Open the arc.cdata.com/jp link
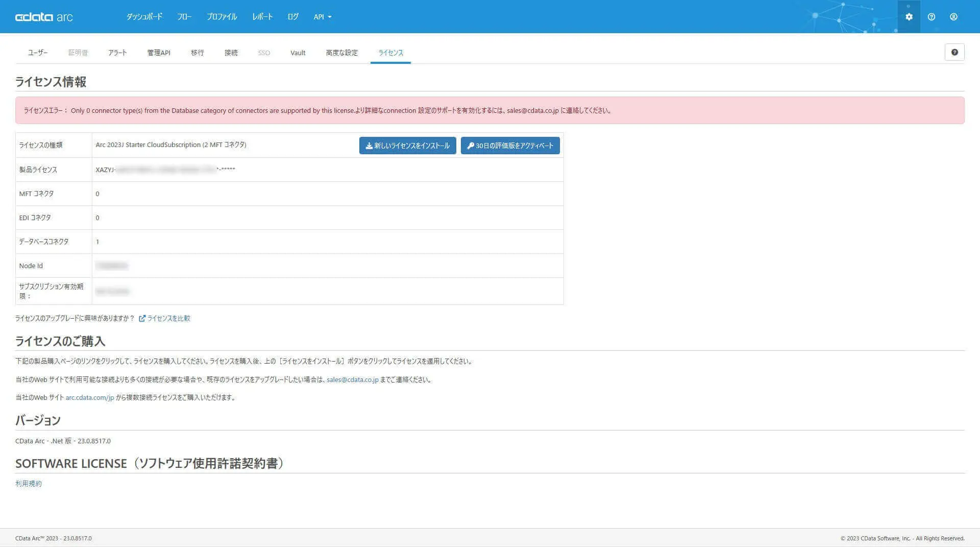The height and width of the screenshot is (547, 980). click(x=90, y=397)
